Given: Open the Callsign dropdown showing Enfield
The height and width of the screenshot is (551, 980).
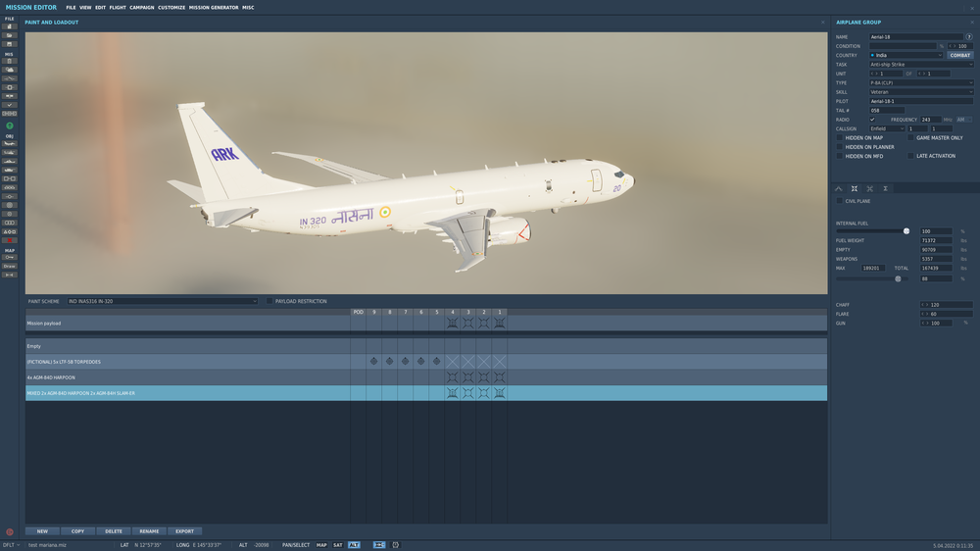Looking at the screenshot, I should click(887, 128).
